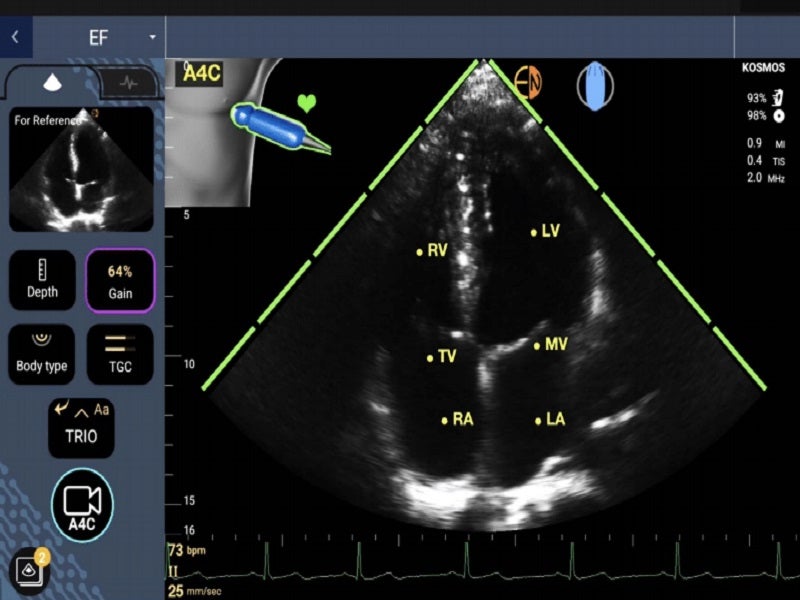Select the Body type setting
The width and height of the screenshot is (800, 600).
42,354
